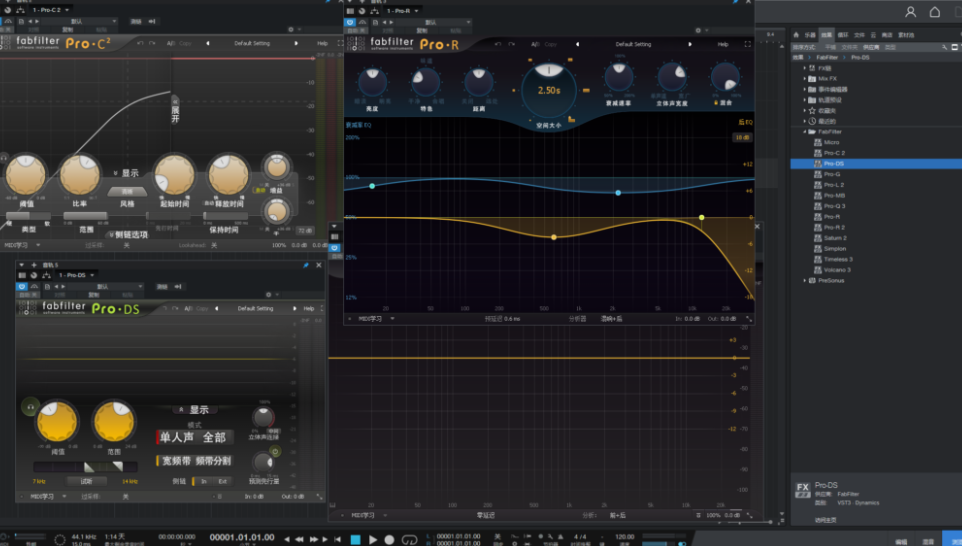The image size is (962, 546).
Task: Click the Pro-DS lookahead power icon
Action: pyautogui.click(x=275, y=451)
